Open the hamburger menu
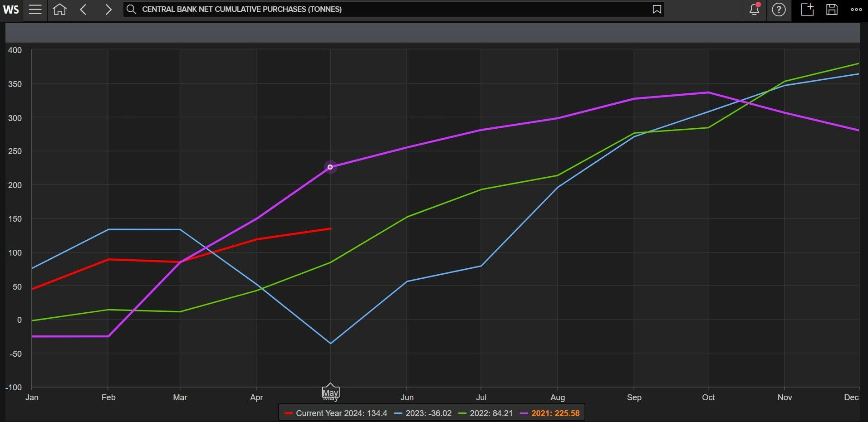The image size is (868, 422). coord(35,10)
